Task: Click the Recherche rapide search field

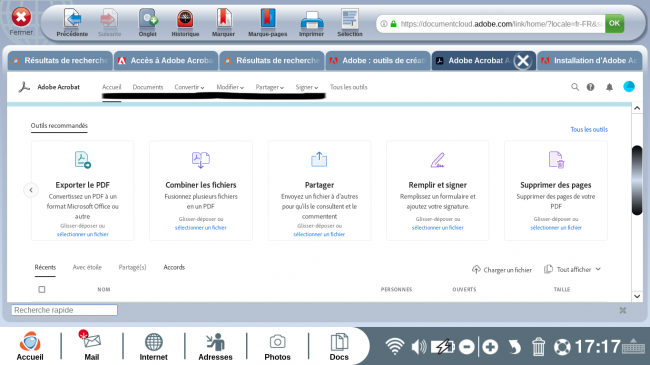Action: coord(64,310)
